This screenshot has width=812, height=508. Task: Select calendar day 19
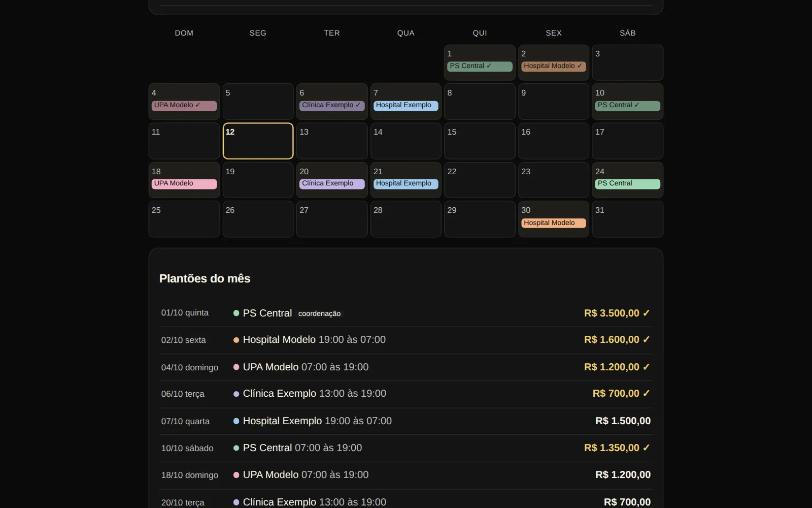pos(258,180)
